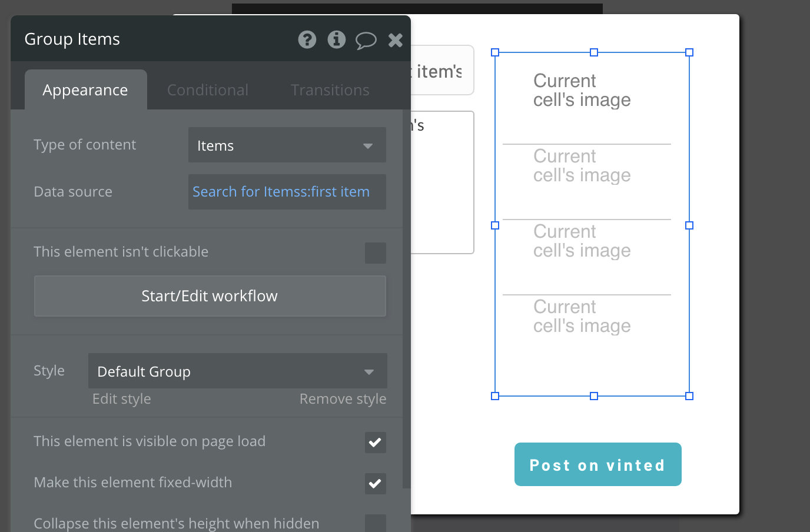
Task: Select the Appearance tab
Action: tap(85, 90)
